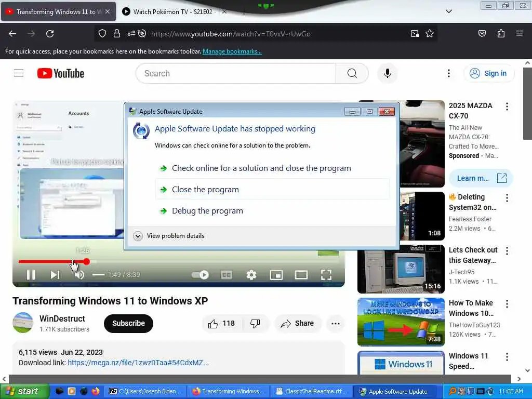
Task: Switch to miniplayer mode
Action: (x=276, y=275)
